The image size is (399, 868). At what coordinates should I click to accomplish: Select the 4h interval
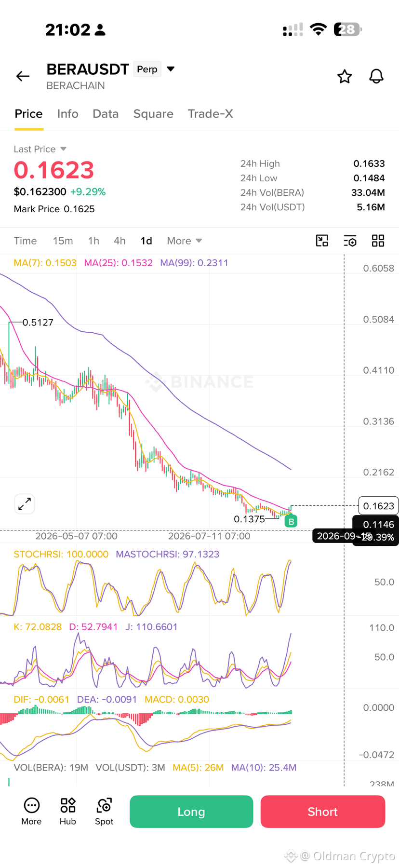coord(120,241)
